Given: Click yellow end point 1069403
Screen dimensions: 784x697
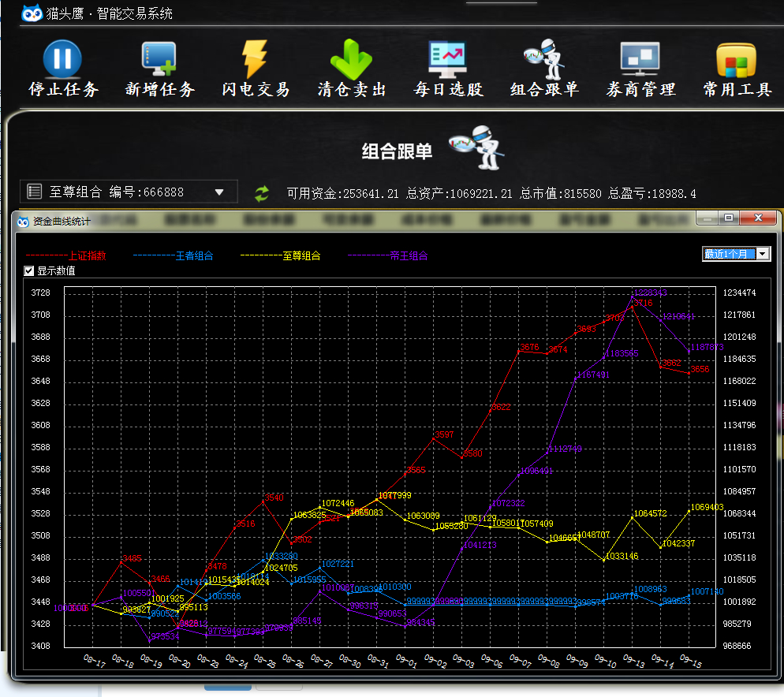Looking at the screenshot, I should click(689, 511).
